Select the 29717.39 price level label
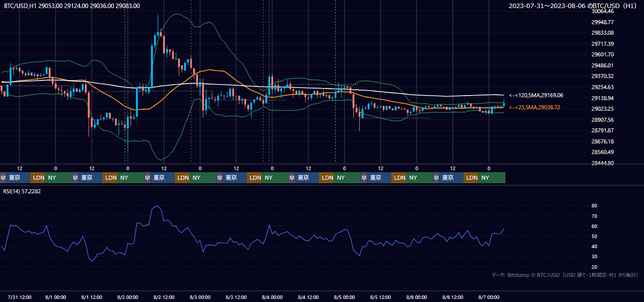 coord(602,44)
